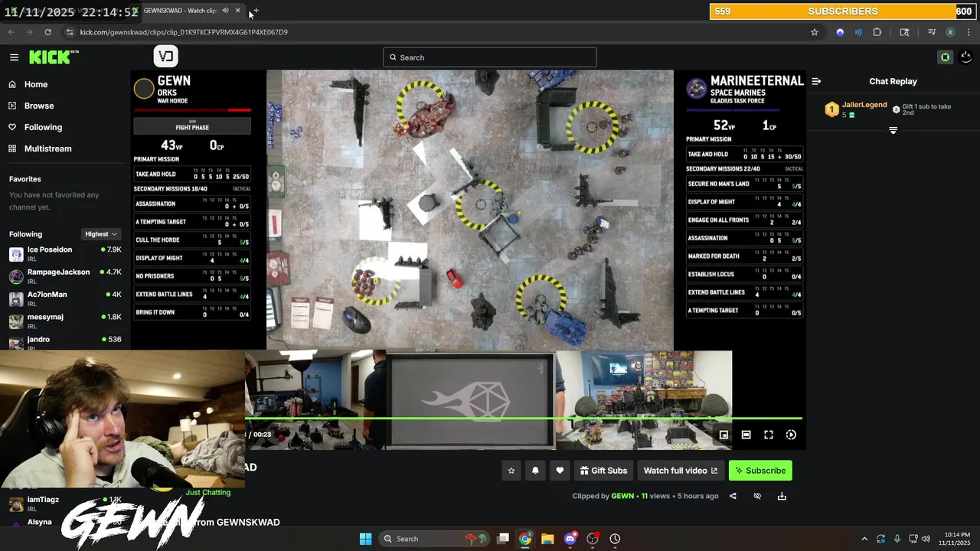Screen dimensions: 980x551
Task: Open a new Chrome tab
Action: tap(256, 11)
